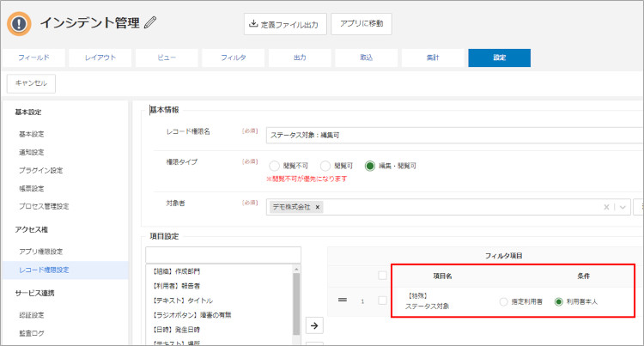Select the 閲覧不可 radio button

274,166
